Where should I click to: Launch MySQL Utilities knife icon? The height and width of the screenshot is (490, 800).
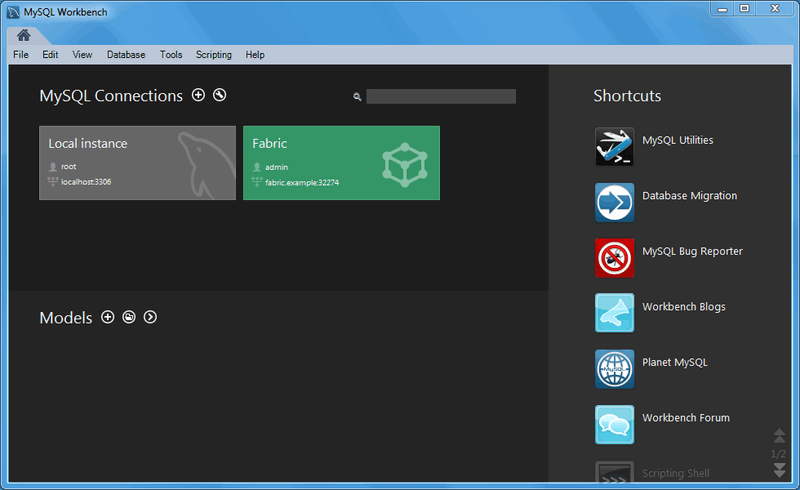pyautogui.click(x=614, y=146)
